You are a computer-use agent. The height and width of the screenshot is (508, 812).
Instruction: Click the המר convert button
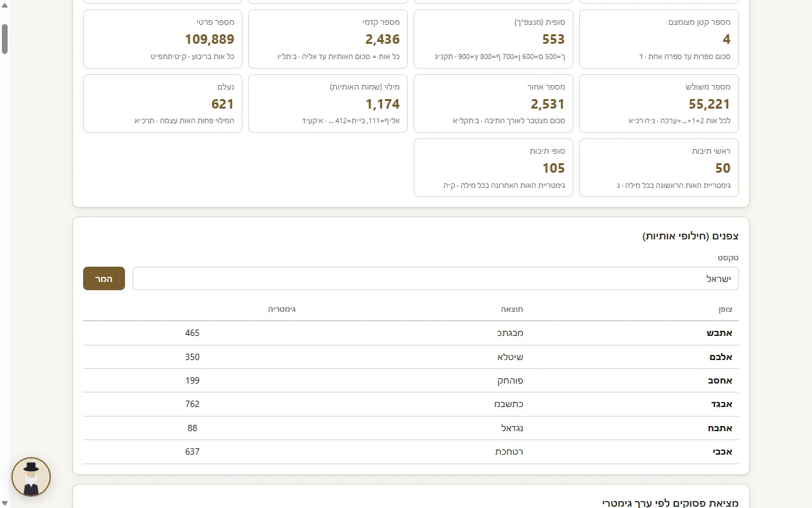pyautogui.click(x=104, y=279)
